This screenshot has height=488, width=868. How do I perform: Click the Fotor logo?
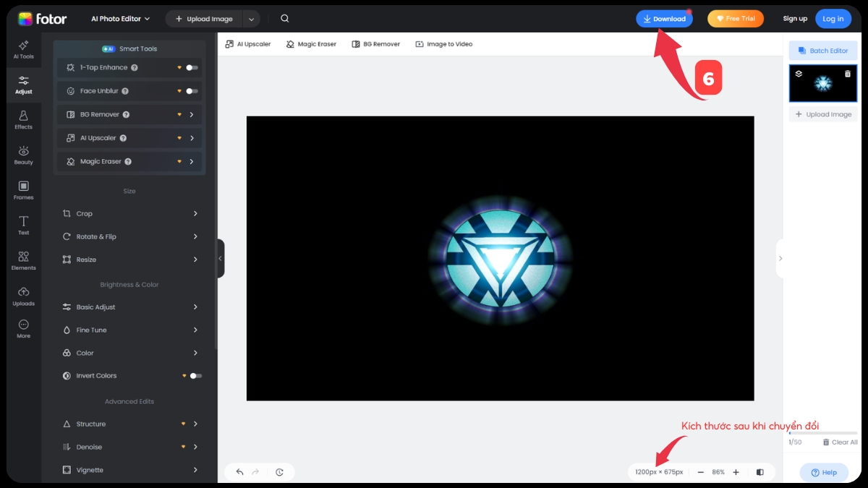point(42,19)
